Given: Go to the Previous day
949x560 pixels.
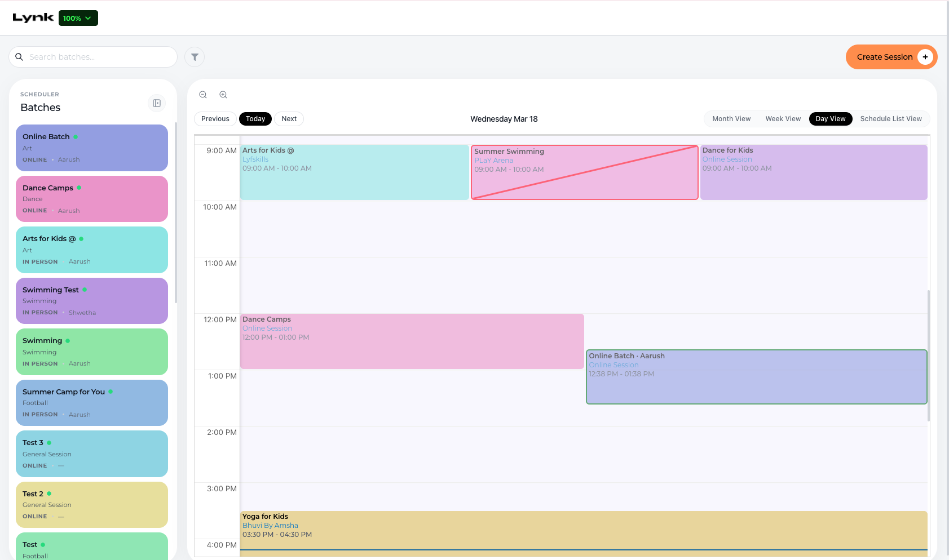Looking at the screenshot, I should pyautogui.click(x=215, y=119).
